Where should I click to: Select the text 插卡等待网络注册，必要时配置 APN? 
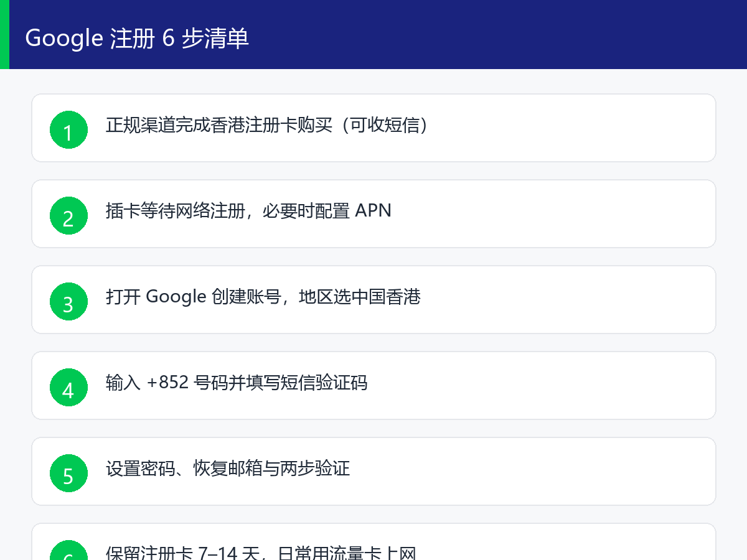tap(248, 211)
